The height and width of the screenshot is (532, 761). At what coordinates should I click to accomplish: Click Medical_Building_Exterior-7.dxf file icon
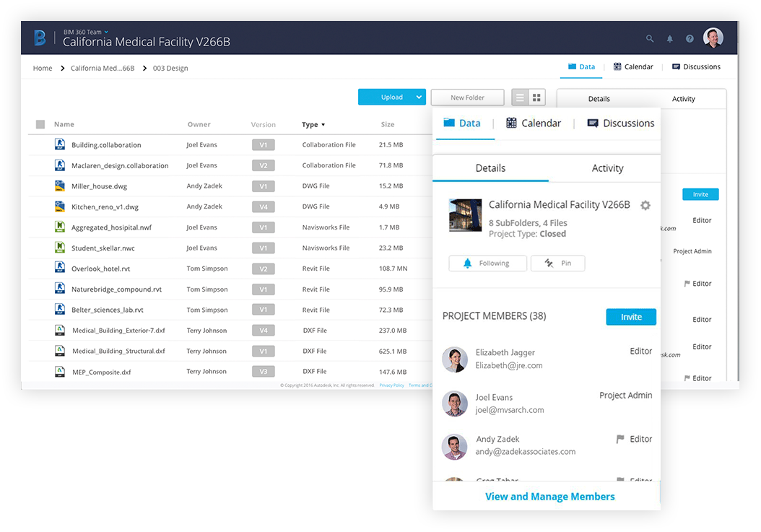click(60, 330)
